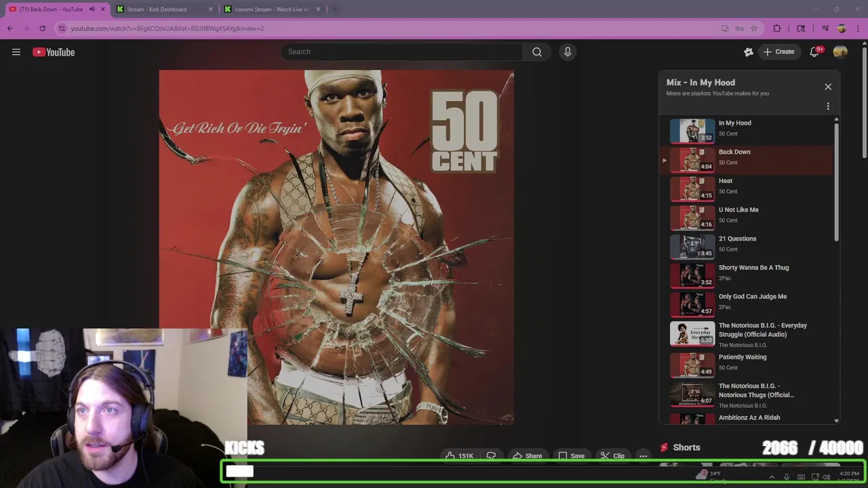The height and width of the screenshot is (488, 868).
Task: Start voice search with the microphone icon
Action: click(x=568, y=52)
